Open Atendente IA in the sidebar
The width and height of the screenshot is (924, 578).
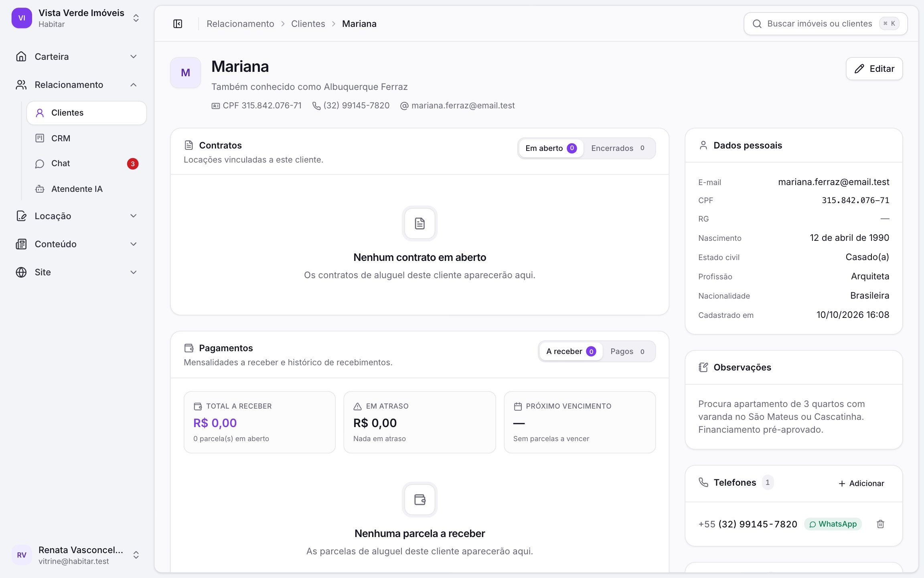pyautogui.click(x=87, y=189)
